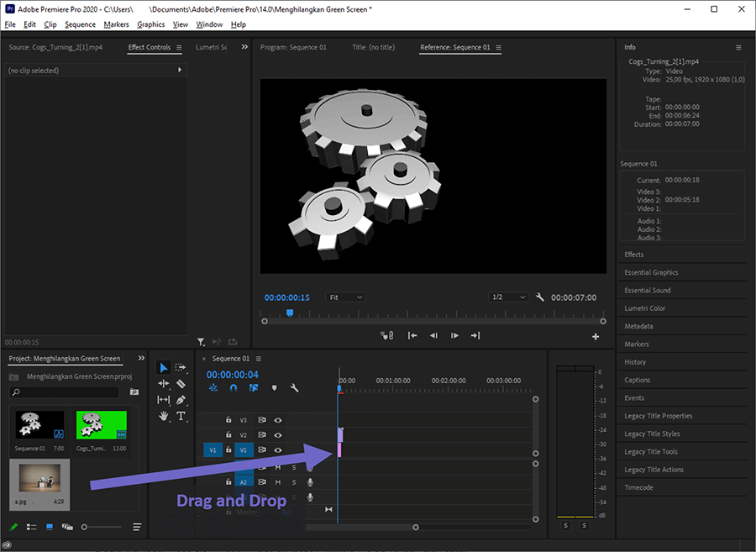Toggle timeline Snap magnet
This screenshot has width=756, height=552.
(x=234, y=387)
